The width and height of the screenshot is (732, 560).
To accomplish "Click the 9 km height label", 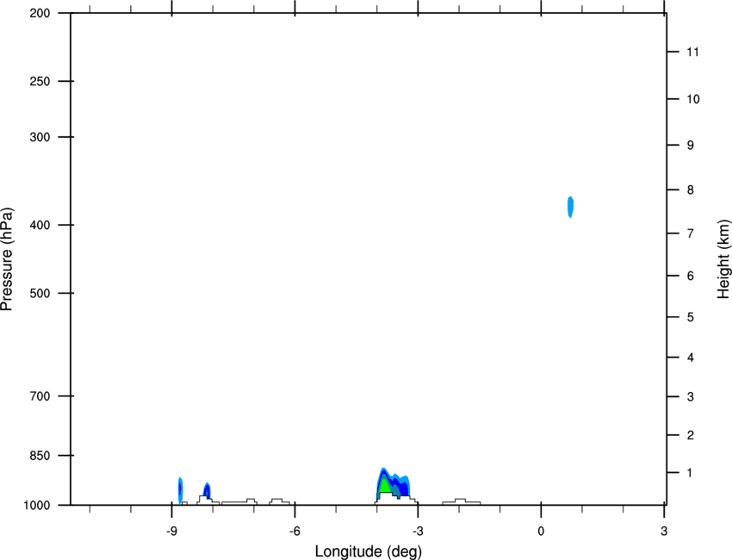I will [691, 146].
